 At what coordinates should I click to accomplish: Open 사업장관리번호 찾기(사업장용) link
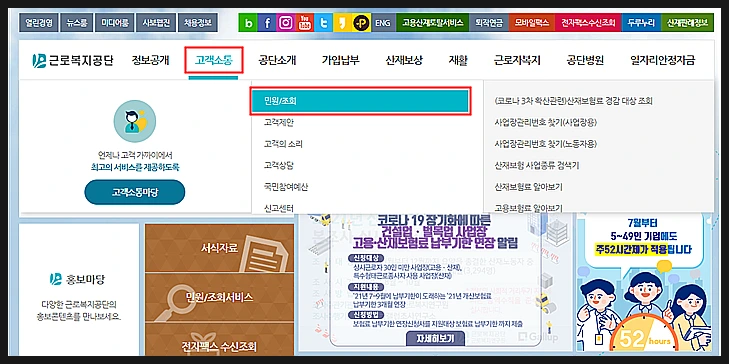[546, 123]
